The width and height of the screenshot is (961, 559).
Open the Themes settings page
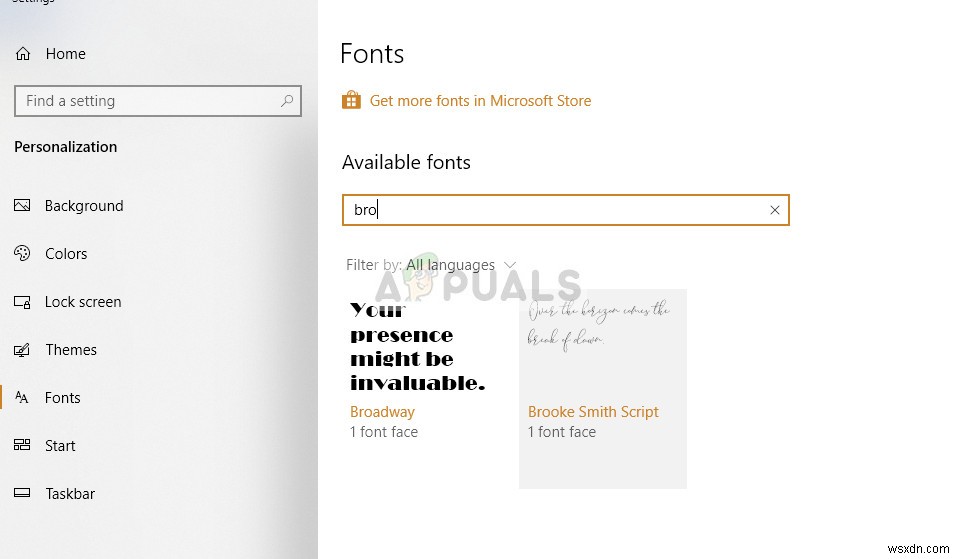pyautogui.click(x=71, y=350)
